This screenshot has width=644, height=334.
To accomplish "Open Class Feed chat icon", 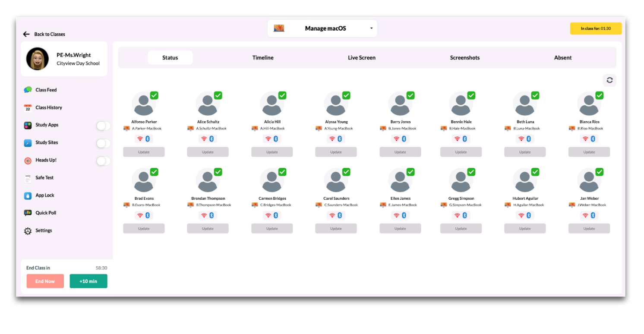I will pyautogui.click(x=28, y=90).
